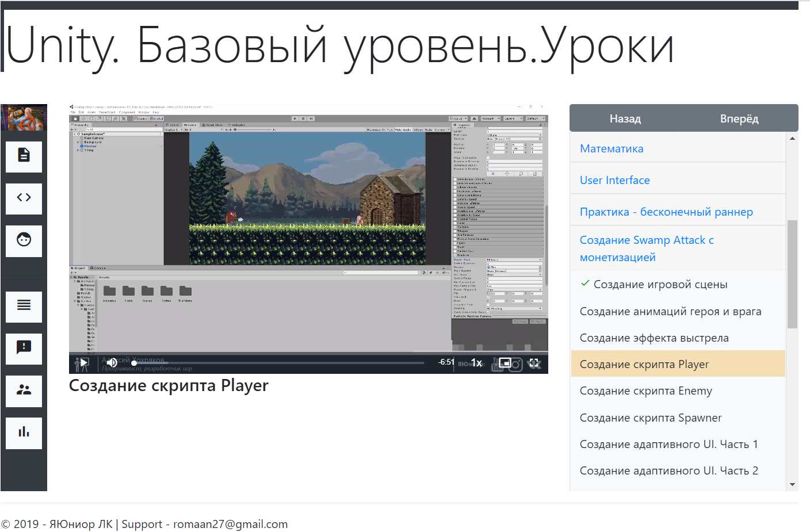
Task: Open Практика - бесконечный раннер section
Action: pyautogui.click(x=666, y=212)
